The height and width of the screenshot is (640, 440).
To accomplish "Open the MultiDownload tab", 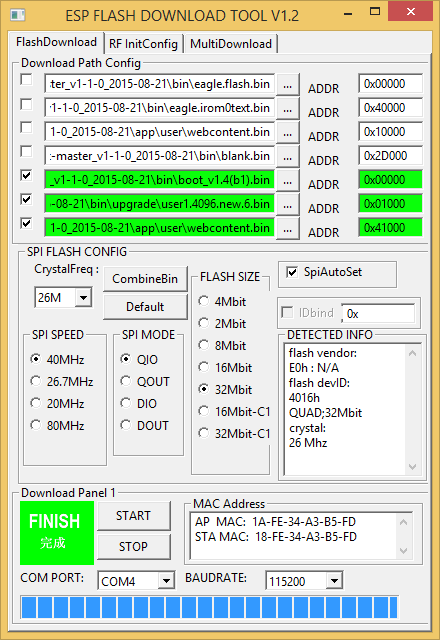I will click(231, 44).
